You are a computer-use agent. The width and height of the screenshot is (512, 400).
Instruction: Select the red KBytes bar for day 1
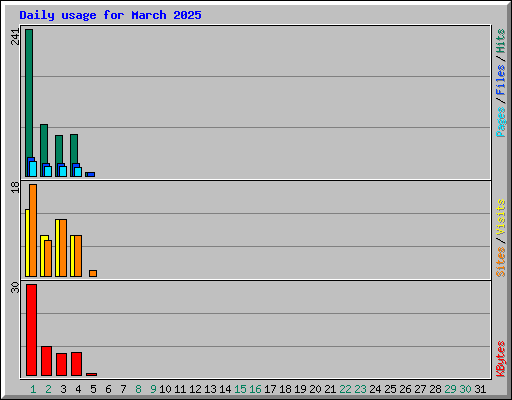[x=31, y=330]
